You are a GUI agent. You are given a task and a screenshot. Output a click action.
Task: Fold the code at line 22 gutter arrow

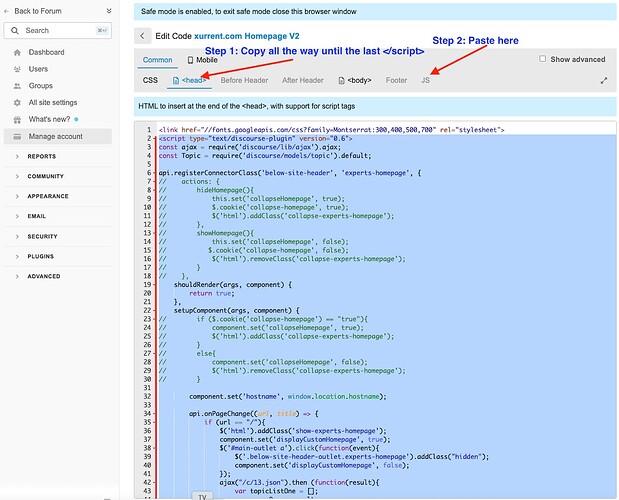[x=154, y=311]
